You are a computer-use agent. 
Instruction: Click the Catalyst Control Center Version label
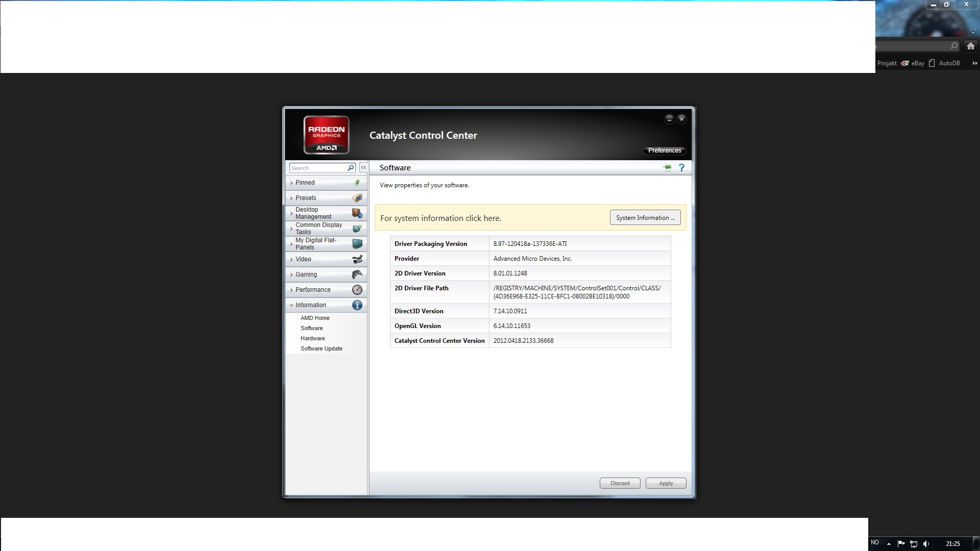pos(439,341)
